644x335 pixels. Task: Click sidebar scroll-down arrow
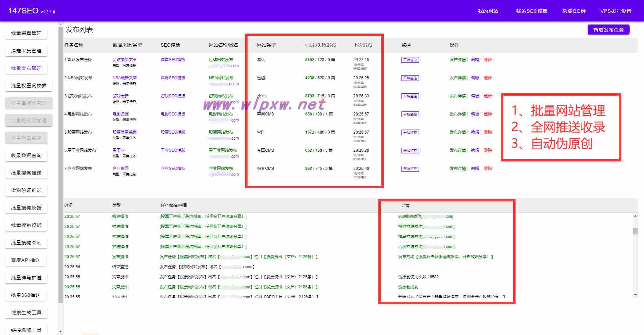(x=60, y=332)
